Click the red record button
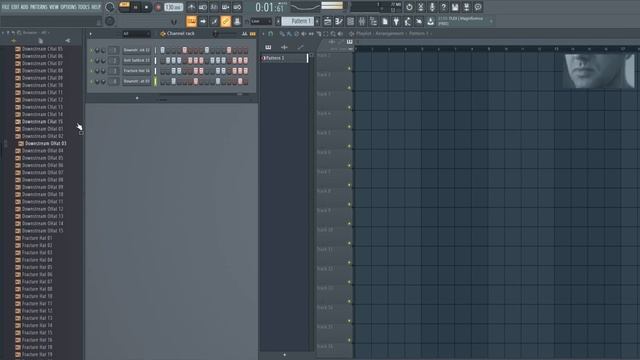Viewport: 640px width, 360px height. coord(158,7)
